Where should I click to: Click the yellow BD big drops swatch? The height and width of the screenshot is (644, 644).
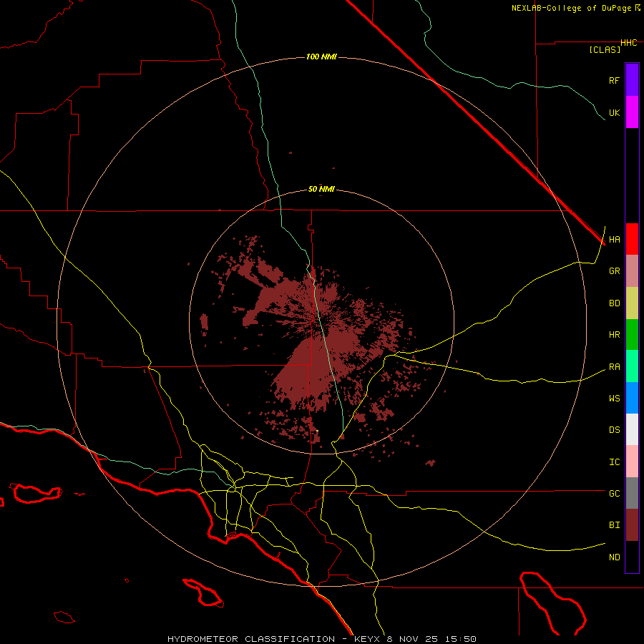[x=632, y=303]
